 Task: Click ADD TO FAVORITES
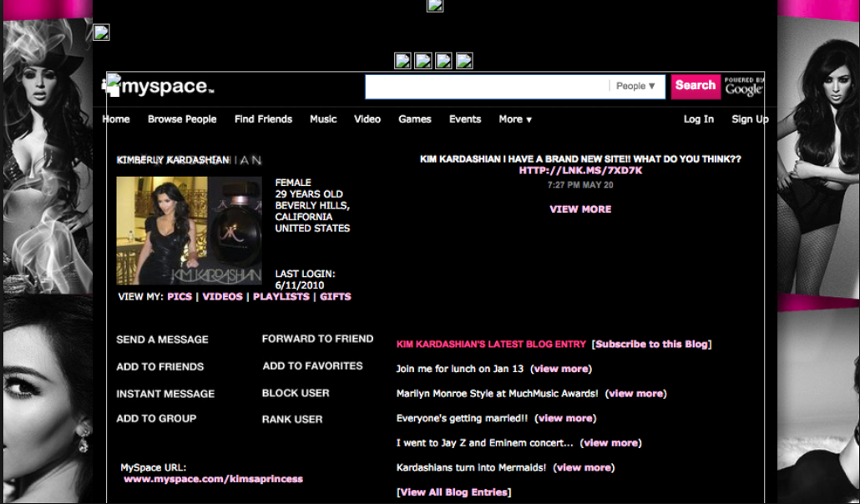312,365
